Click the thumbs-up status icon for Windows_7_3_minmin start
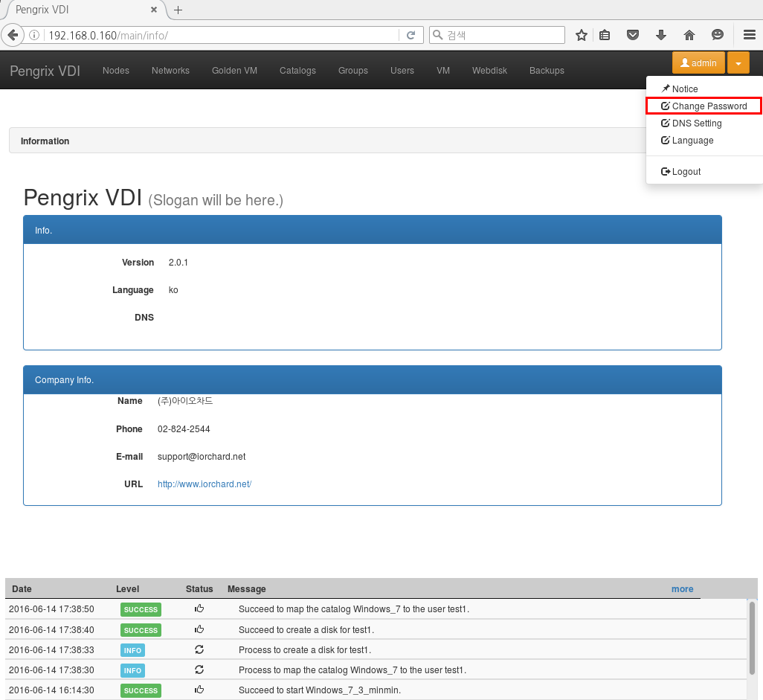The image size is (763, 700). coord(199,690)
